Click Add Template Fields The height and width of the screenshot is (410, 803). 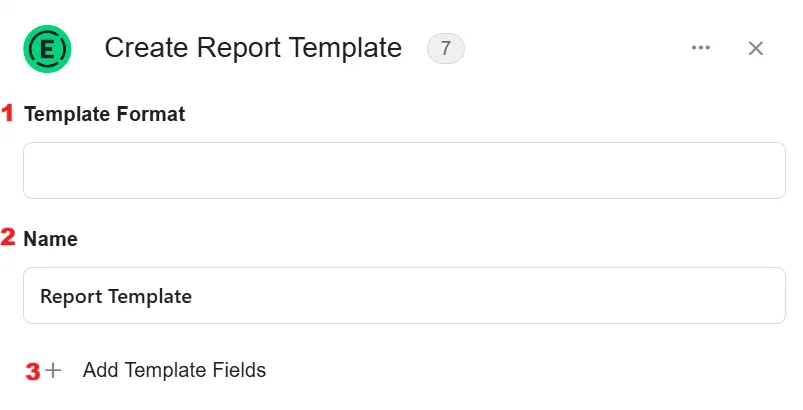(x=174, y=370)
